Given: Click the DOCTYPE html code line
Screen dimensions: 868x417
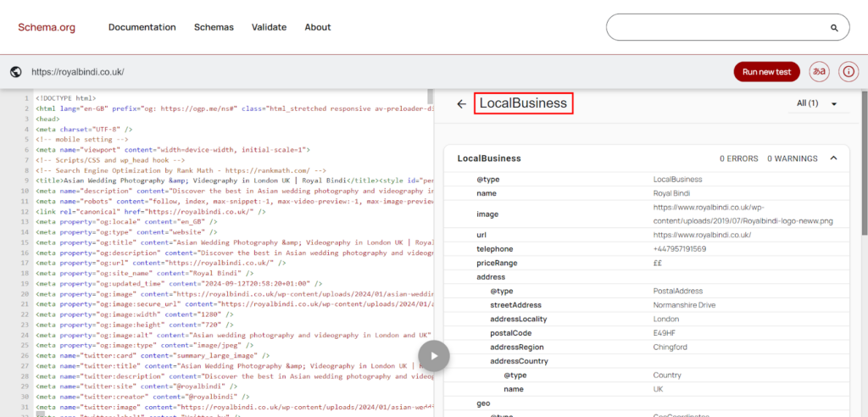Looking at the screenshot, I should (x=66, y=98).
